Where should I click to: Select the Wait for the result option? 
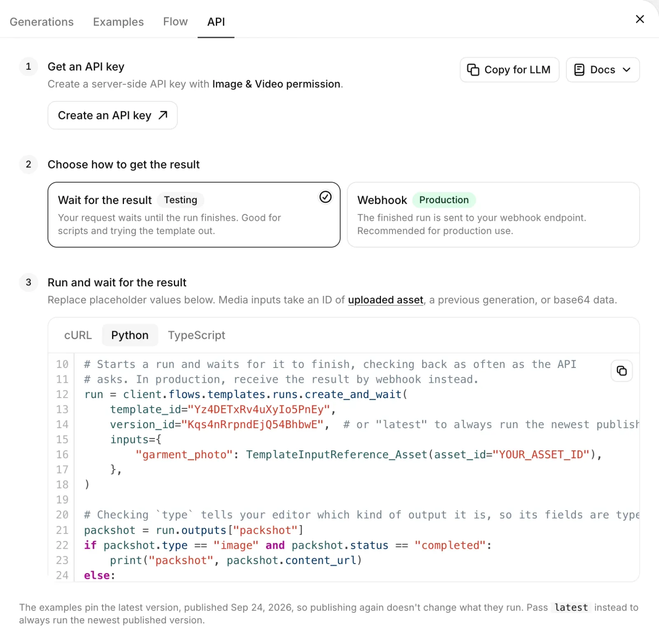[x=194, y=215]
